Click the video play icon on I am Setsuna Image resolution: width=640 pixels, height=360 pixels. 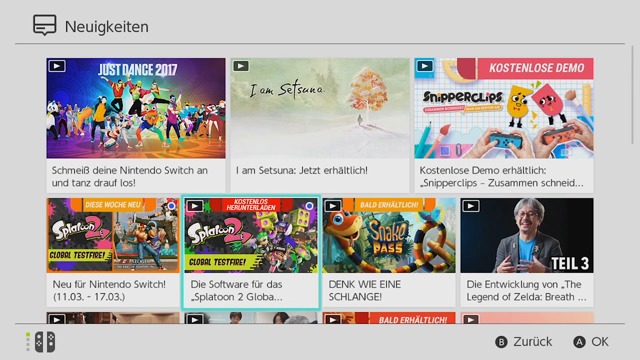pos(241,66)
